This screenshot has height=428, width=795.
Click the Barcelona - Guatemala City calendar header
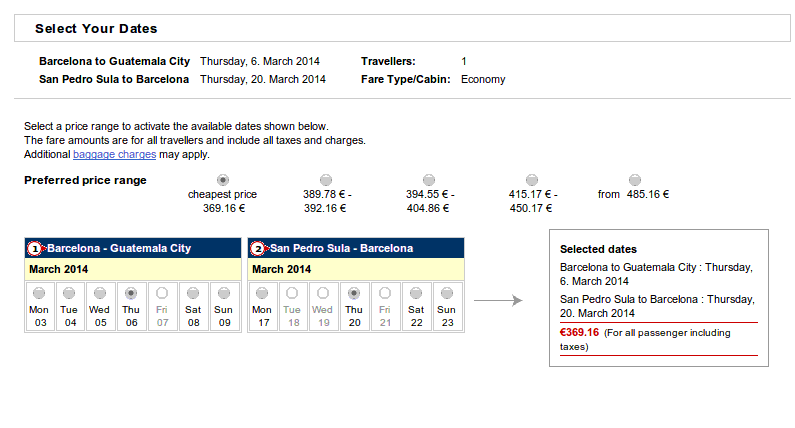click(133, 248)
